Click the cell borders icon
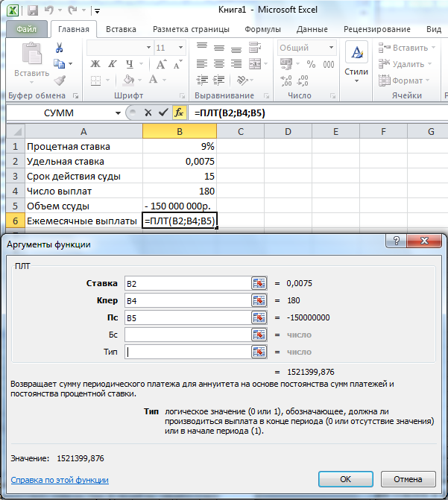The height and width of the screenshot is (500, 448). [95, 80]
